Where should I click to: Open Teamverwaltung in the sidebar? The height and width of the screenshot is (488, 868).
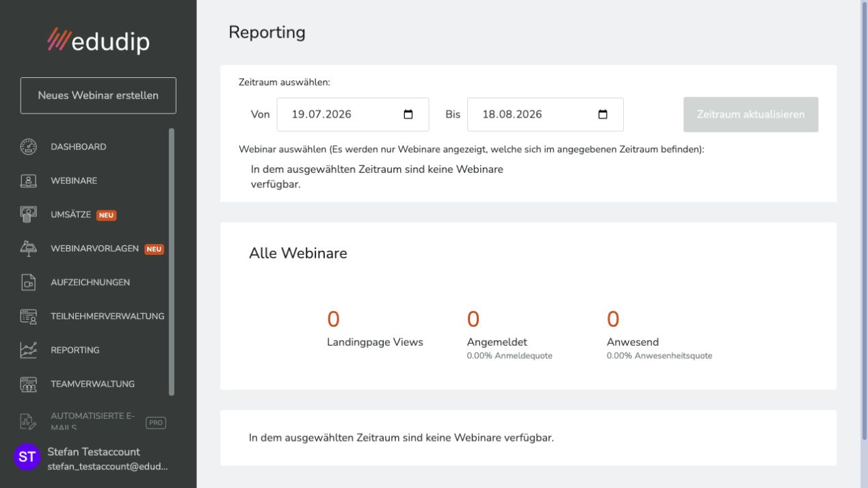coord(94,383)
